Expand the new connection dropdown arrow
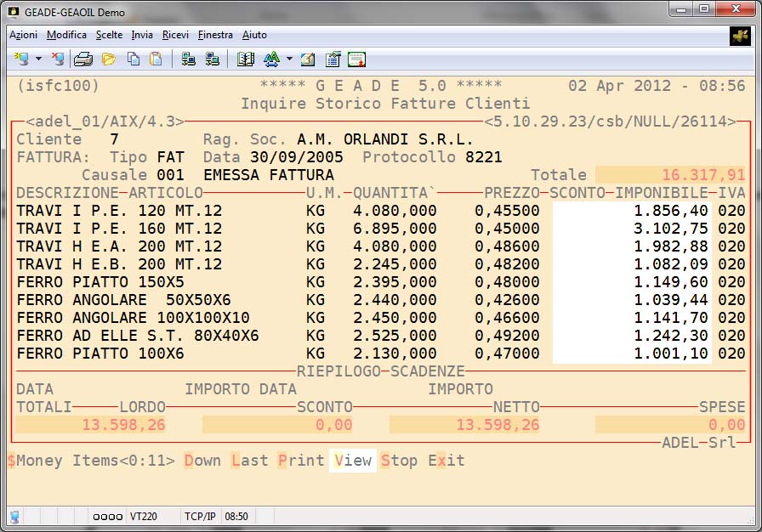This screenshot has width=762, height=532. 38,59
